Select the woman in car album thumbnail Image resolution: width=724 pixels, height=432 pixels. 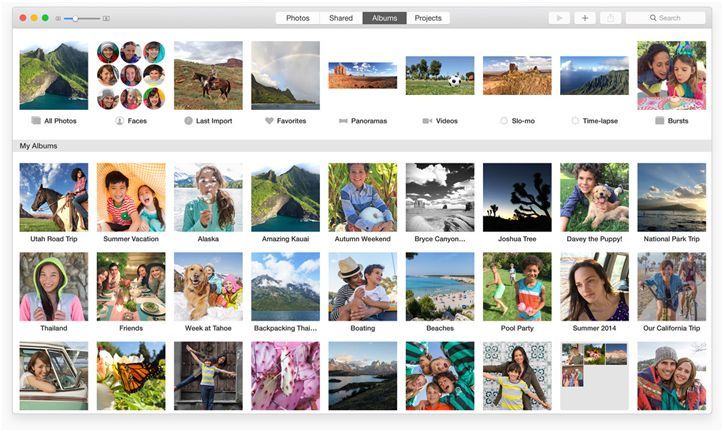pos(54,376)
